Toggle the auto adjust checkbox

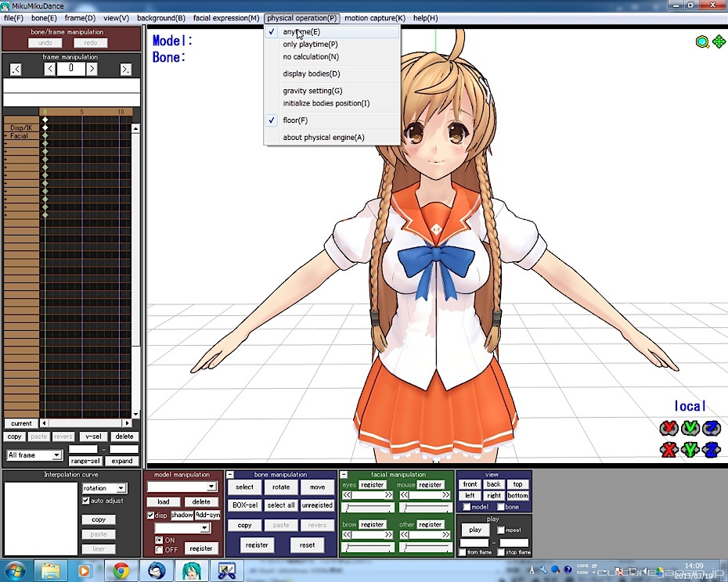click(x=86, y=501)
